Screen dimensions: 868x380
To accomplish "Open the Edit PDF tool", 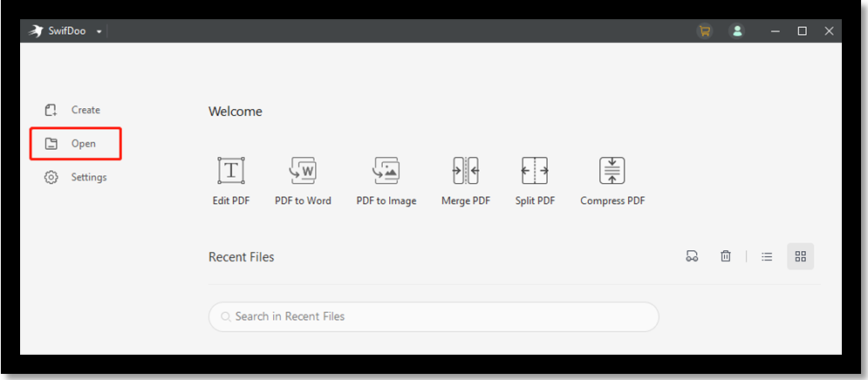I will tap(231, 181).
